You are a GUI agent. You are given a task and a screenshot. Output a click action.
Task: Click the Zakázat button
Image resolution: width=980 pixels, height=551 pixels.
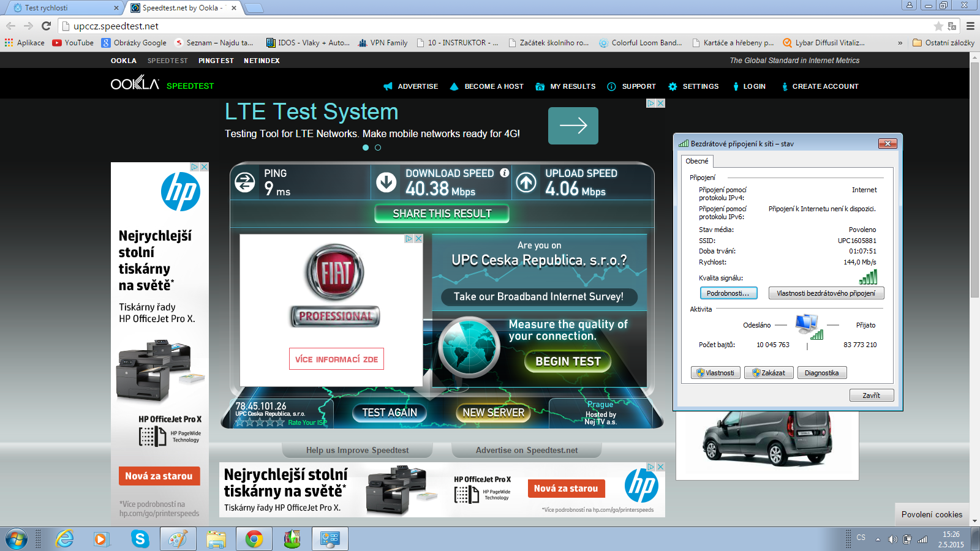769,373
